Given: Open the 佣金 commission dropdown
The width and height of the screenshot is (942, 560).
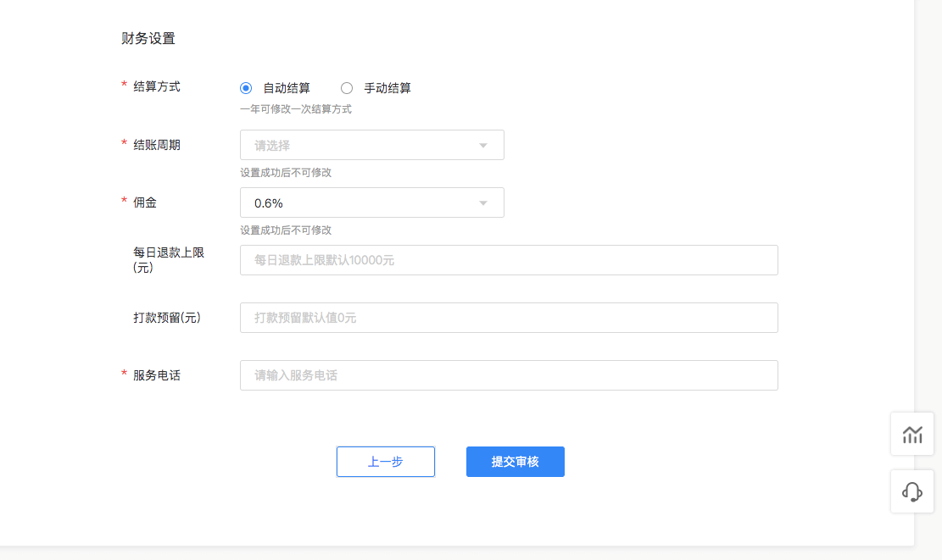Looking at the screenshot, I should 371,202.
